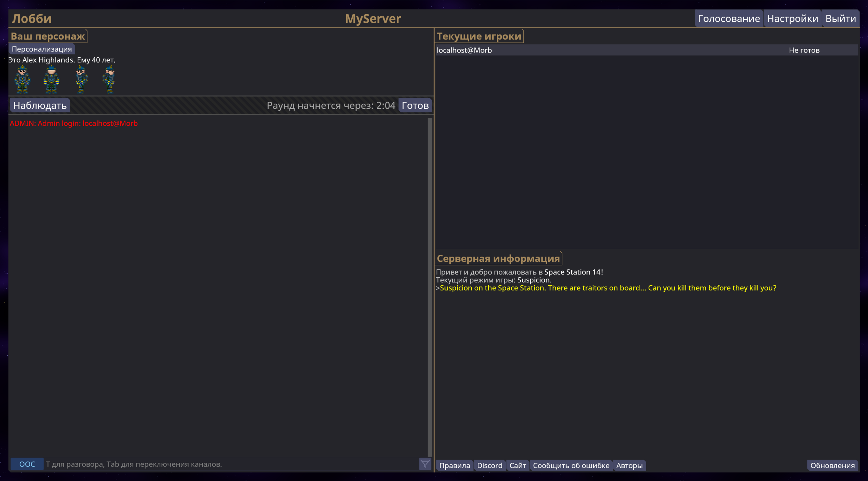The width and height of the screenshot is (868, 481).
Task: Click Выйти to leave the server
Action: pos(840,19)
